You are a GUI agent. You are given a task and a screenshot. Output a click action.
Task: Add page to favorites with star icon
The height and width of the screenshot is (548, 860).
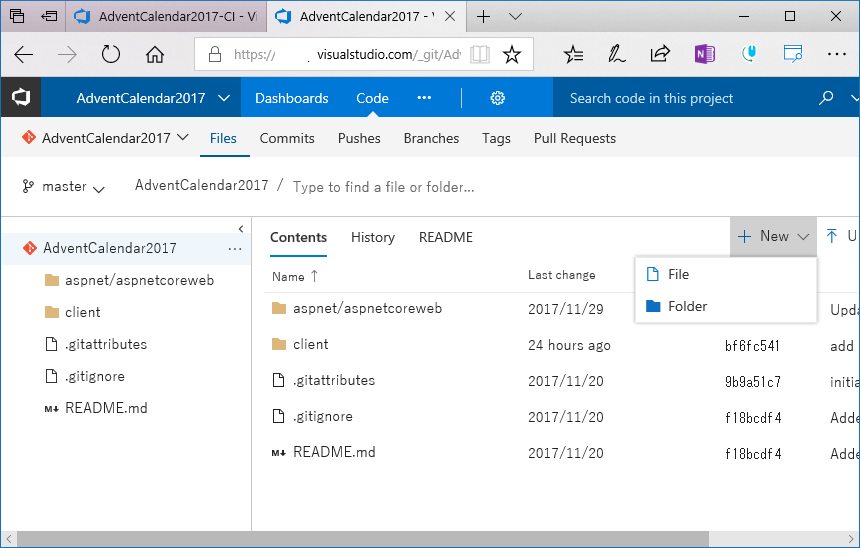point(512,54)
